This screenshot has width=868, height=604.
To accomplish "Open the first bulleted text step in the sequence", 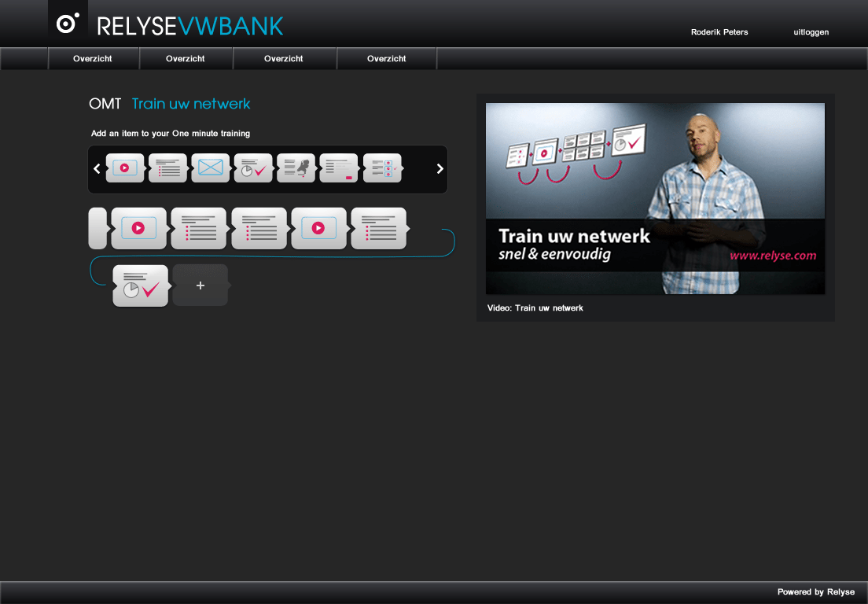I will [x=199, y=228].
